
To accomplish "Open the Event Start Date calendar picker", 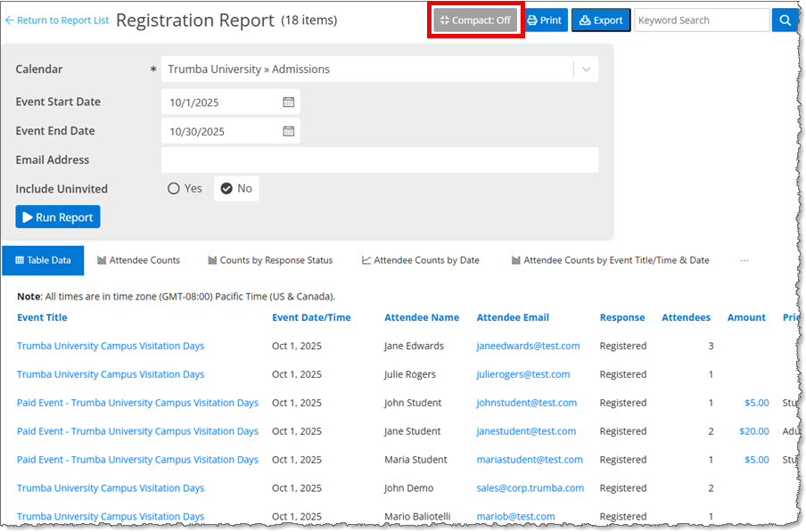I will [289, 102].
